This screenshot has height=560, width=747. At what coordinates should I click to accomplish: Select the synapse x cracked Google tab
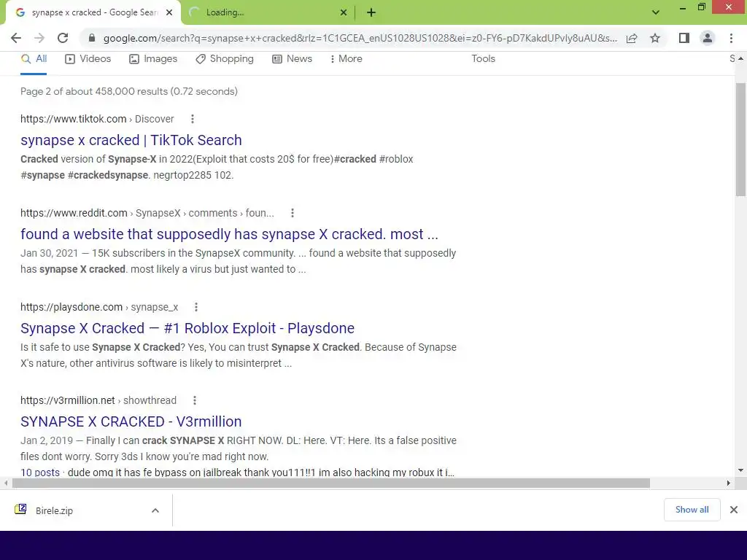[93, 13]
